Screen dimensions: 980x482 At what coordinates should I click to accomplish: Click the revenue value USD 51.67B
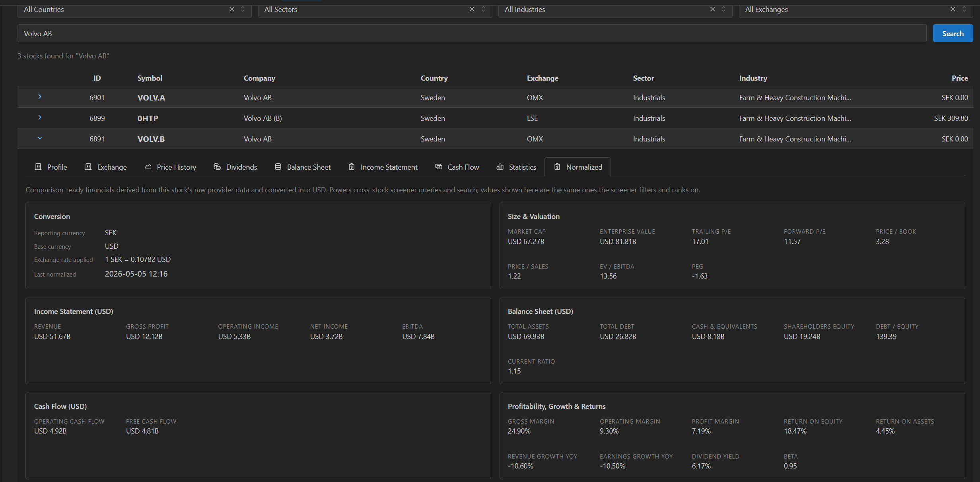click(52, 337)
